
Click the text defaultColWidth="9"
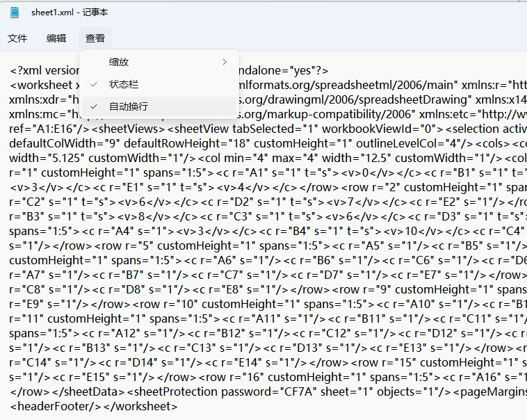[x=65, y=143]
